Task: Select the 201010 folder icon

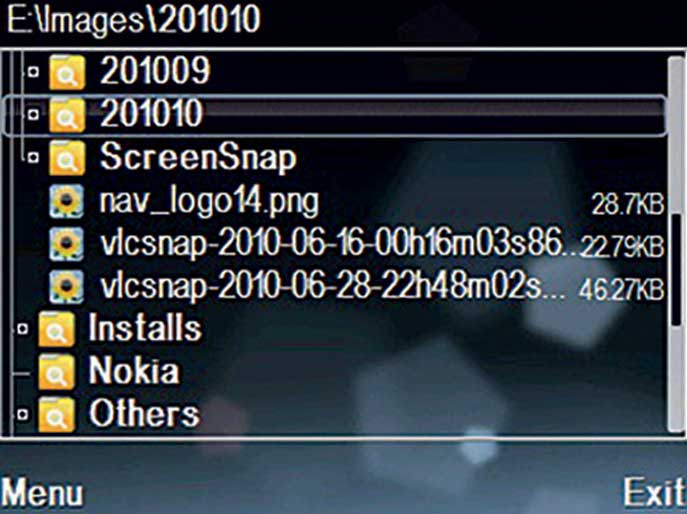Action: [x=67, y=115]
